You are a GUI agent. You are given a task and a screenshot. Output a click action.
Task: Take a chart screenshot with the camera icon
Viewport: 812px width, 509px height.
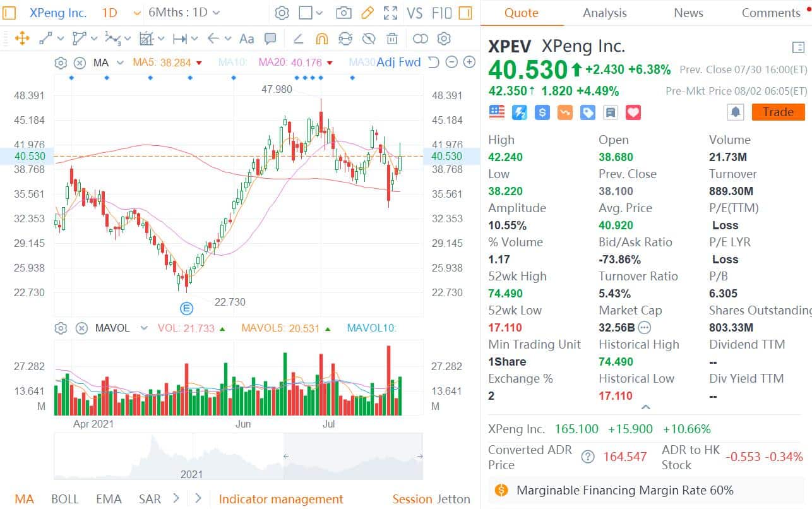point(345,12)
